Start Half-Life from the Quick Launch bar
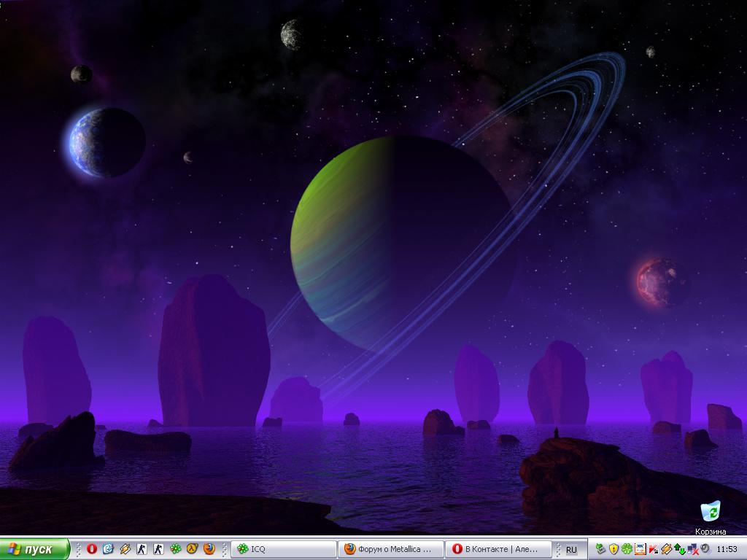Viewport: 747px width, 560px height. (x=192, y=549)
